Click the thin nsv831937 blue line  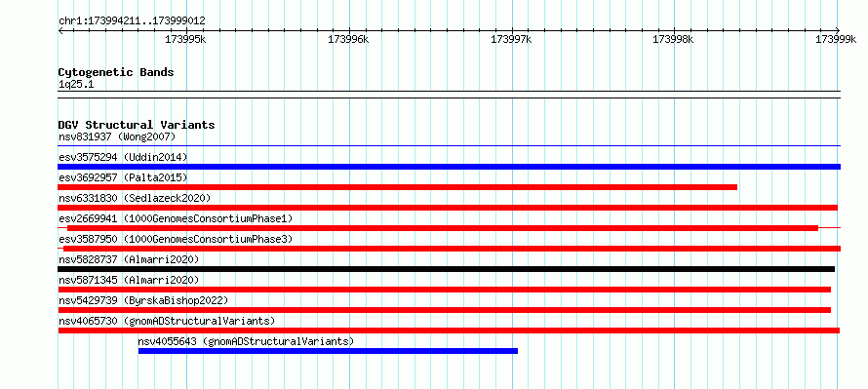click(449, 145)
